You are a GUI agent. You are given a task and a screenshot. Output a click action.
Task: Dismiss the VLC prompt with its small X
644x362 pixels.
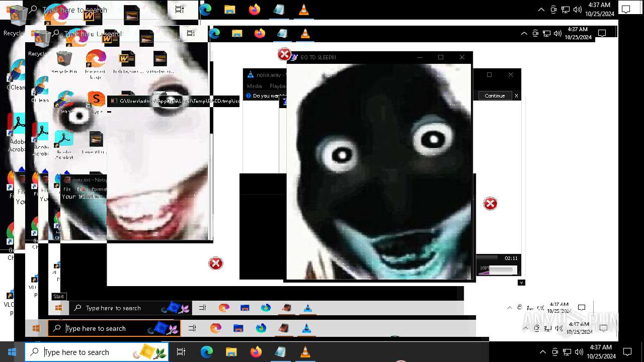[x=516, y=96]
